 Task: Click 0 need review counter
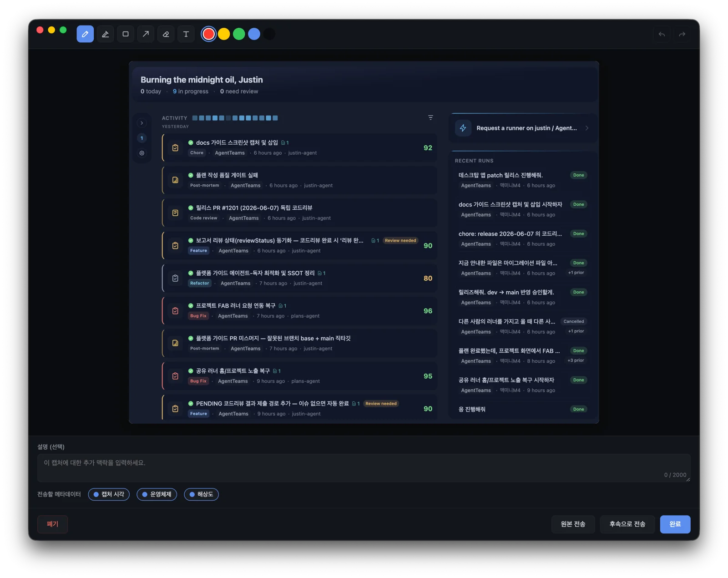tap(239, 91)
